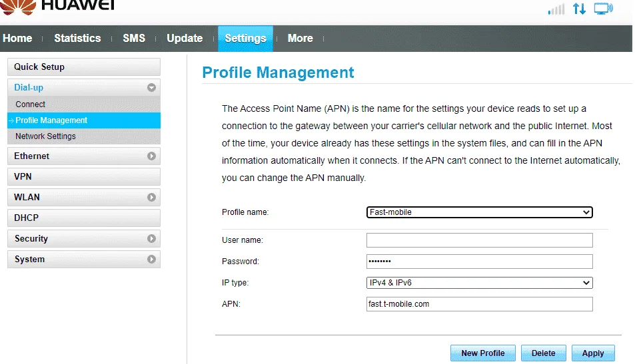Select the Connect submenu item
635x364 pixels.
84,104
